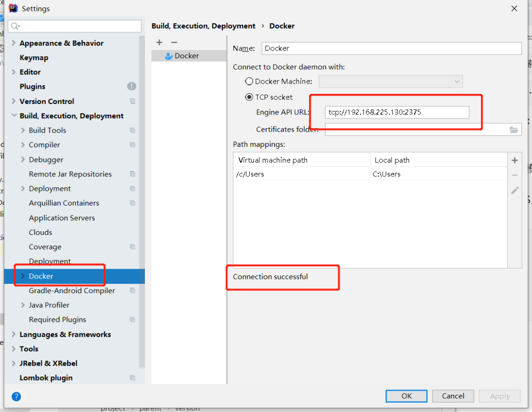532x412 pixels.
Task: Click project-level icon next to Coverage
Action: point(133,247)
